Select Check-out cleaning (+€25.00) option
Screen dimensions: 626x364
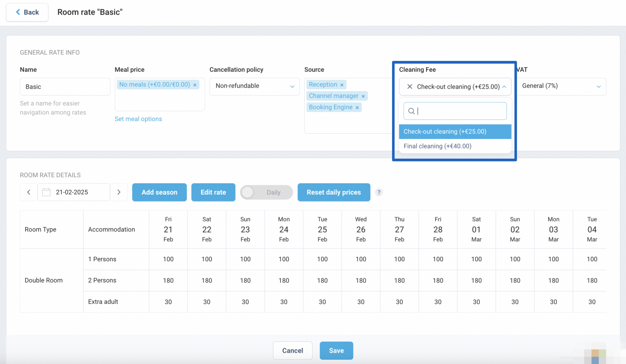pyautogui.click(x=455, y=132)
